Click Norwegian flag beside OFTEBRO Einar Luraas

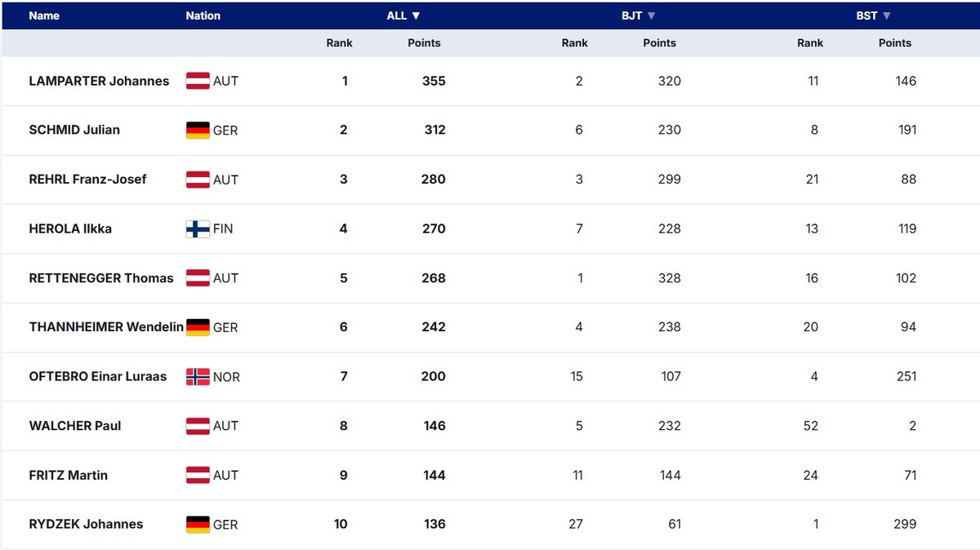click(198, 376)
